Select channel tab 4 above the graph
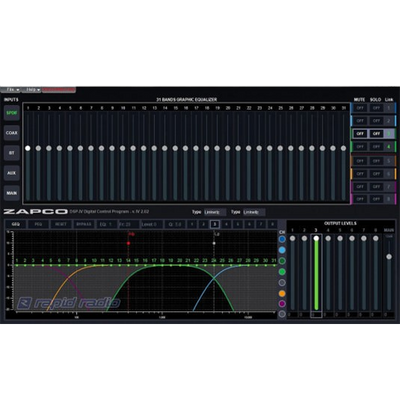 [x=226, y=224]
